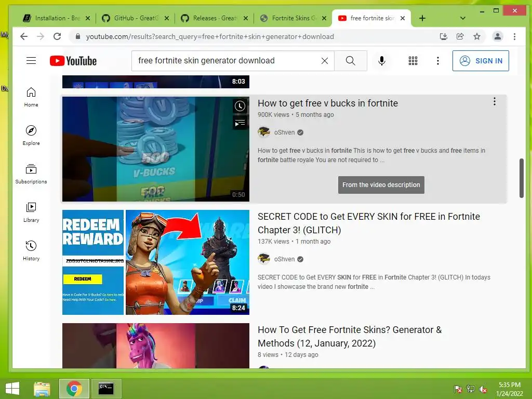Viewport: 532px width, 399px height.
Task: Open File Explorer from the taskbar
Action: 42,389
